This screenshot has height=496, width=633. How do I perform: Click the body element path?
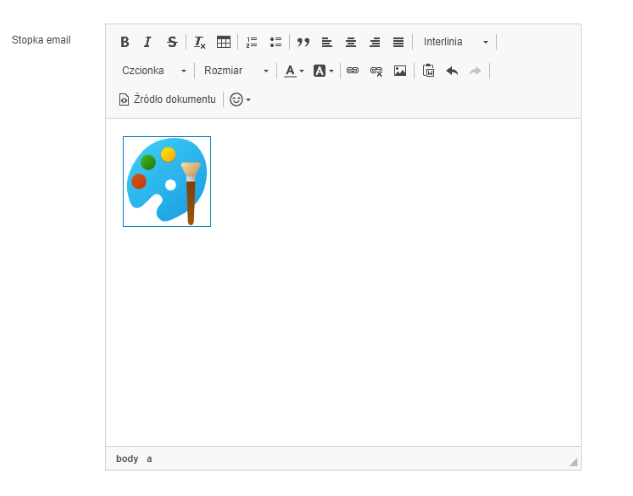tap(127, 458)
